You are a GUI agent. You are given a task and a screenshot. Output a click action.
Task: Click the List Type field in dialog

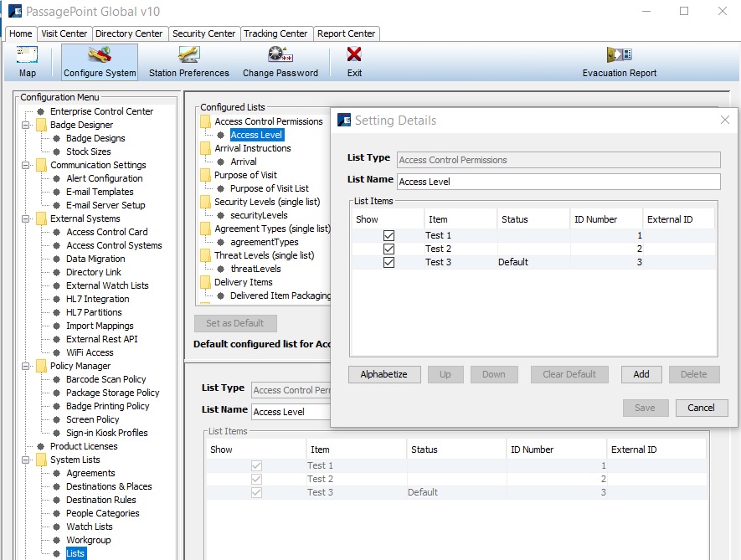(558, 160)
